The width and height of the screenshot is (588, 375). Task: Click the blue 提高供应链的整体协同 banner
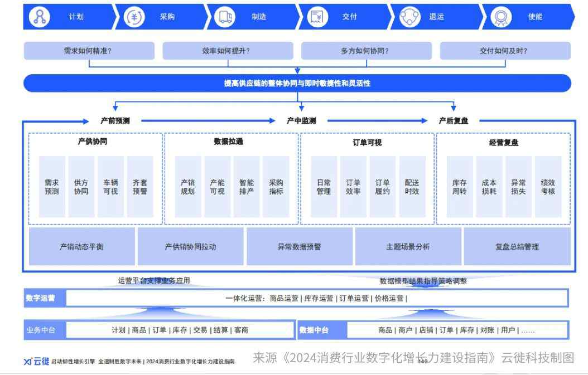(x=297, y=84)
